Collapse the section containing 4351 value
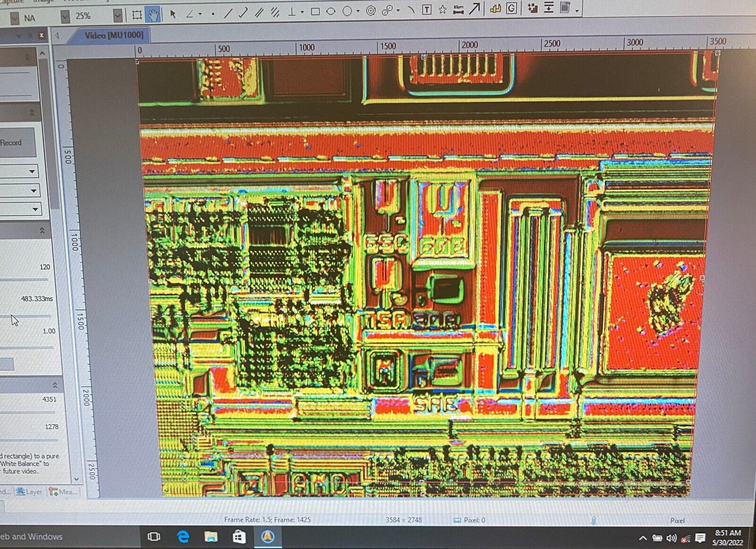 coord(54,385)
